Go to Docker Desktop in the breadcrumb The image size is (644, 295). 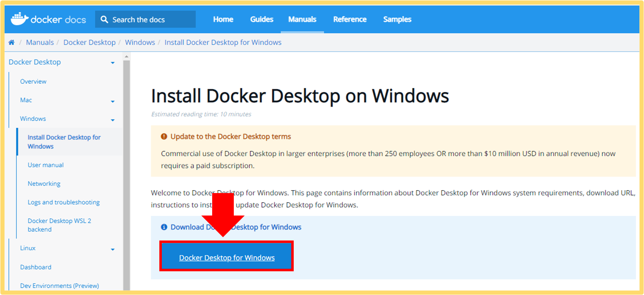[x=89, y=42]
